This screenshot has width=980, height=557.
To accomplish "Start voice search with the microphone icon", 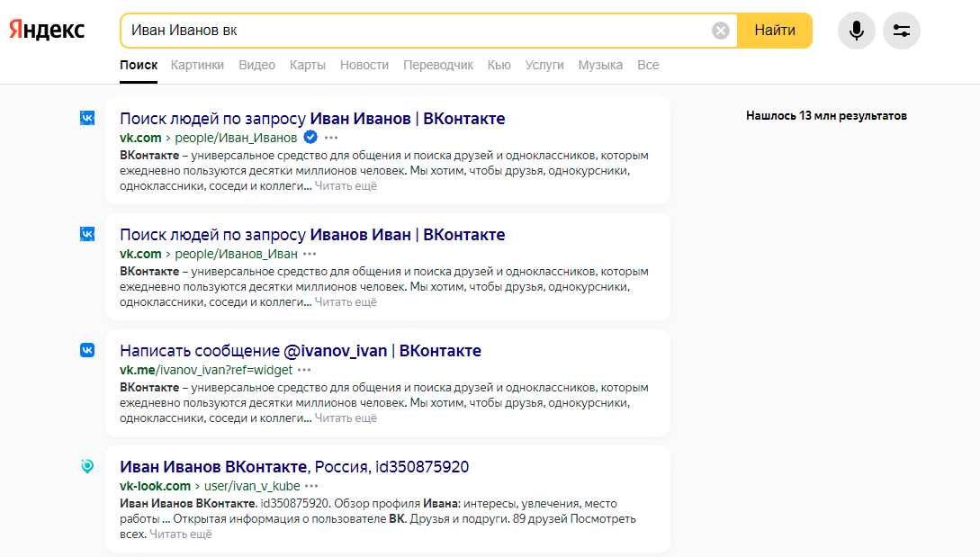I will (856, 31).
